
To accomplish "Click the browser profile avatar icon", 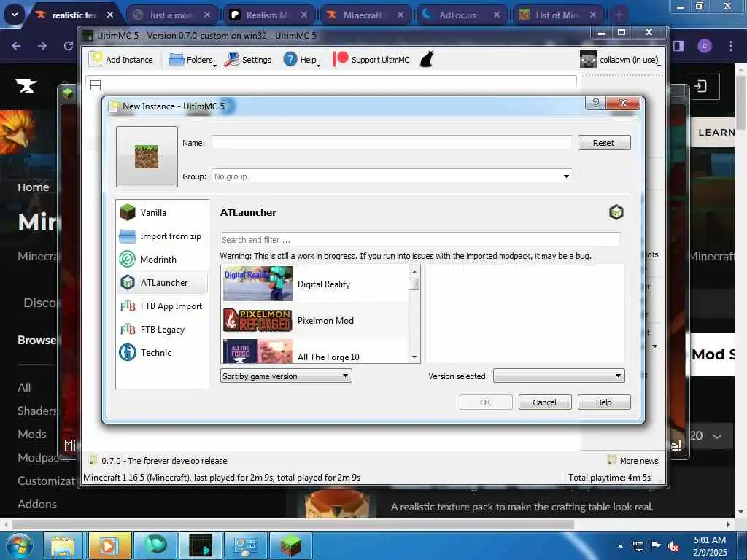I will pos(705,46).
